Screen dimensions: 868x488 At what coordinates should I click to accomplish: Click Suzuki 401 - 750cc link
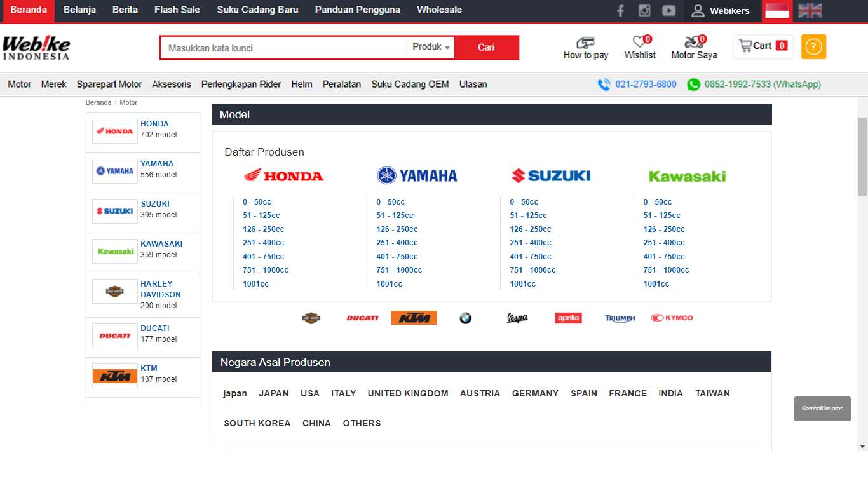point(531,257)
